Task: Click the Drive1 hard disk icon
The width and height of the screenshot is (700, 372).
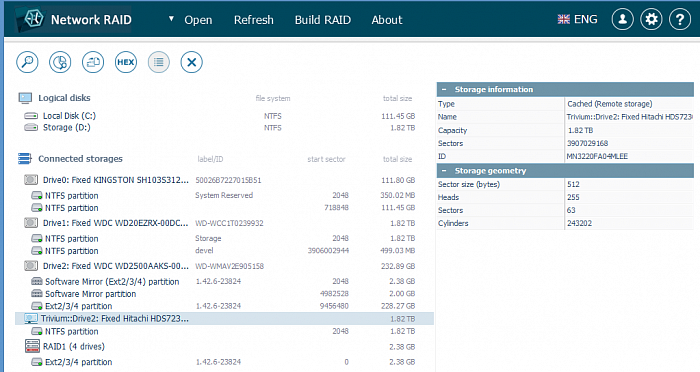Action: [31, 222]
